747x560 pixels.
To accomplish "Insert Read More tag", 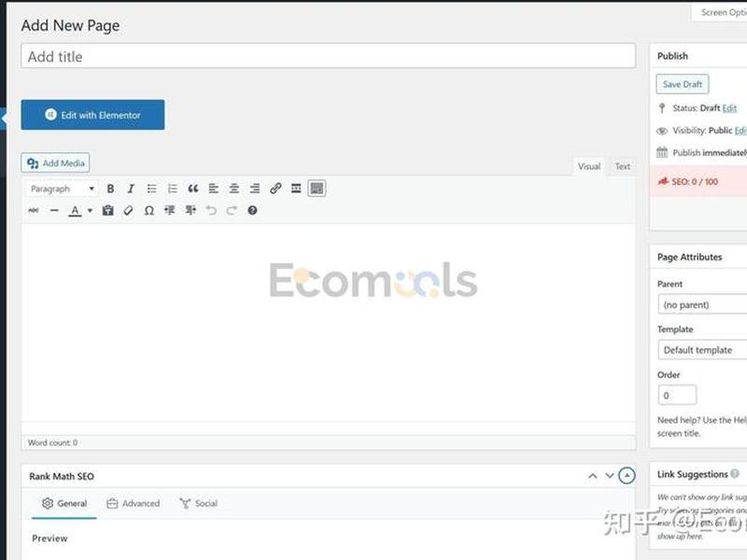I will [296, 189].
